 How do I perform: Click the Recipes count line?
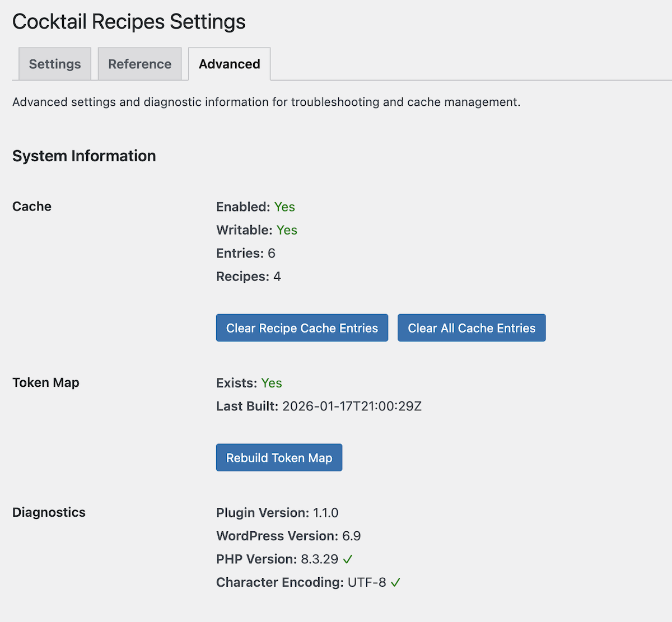coord(248,277)
